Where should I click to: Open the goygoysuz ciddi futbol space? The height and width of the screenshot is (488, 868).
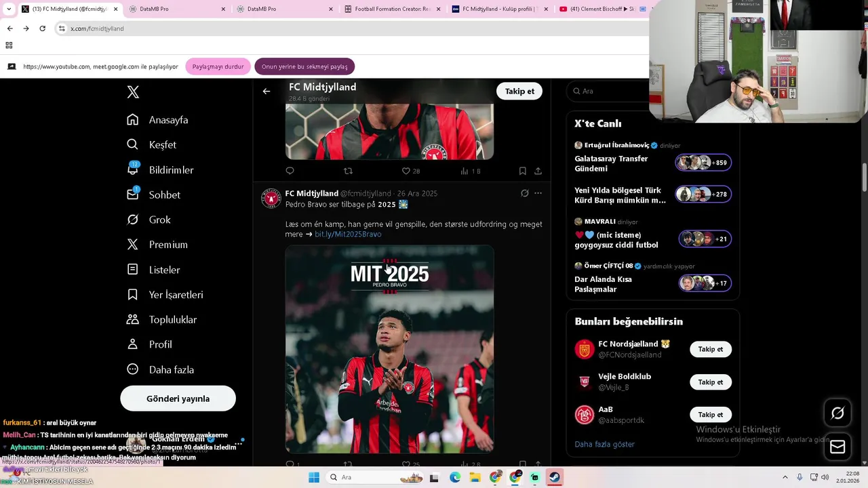click(616, 240)
